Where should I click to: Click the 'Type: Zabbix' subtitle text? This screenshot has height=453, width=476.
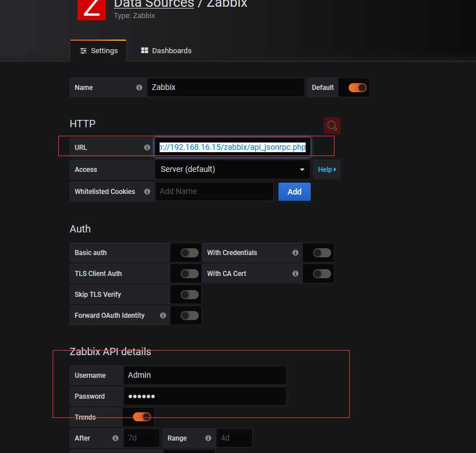click(135, 16)
